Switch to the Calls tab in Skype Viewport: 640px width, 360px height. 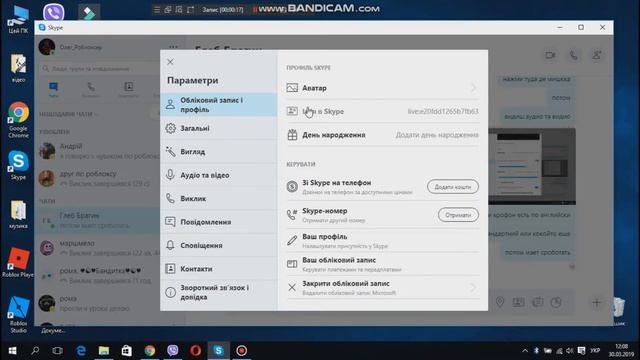[91, 89]
